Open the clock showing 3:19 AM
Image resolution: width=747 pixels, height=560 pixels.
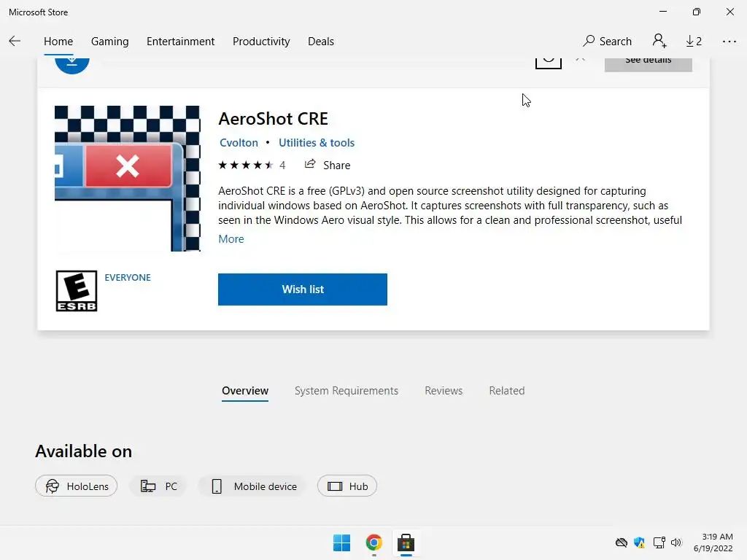tap(713, 542)
